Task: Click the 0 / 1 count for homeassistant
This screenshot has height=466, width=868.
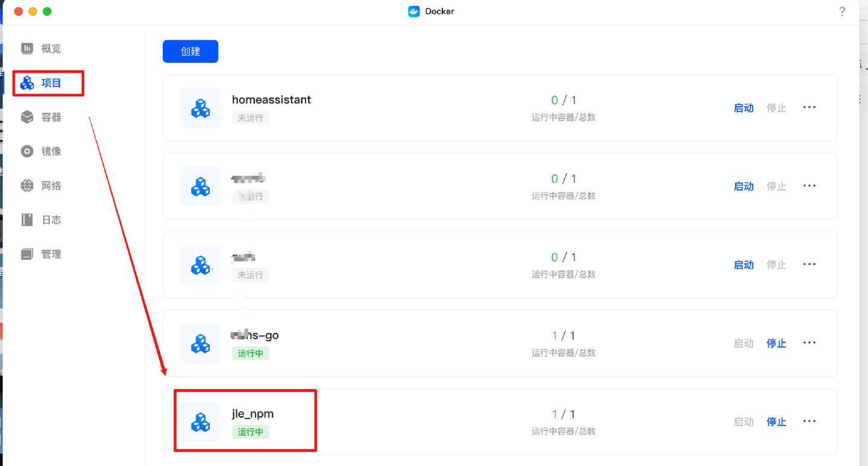Action: (x=564, y=100)
